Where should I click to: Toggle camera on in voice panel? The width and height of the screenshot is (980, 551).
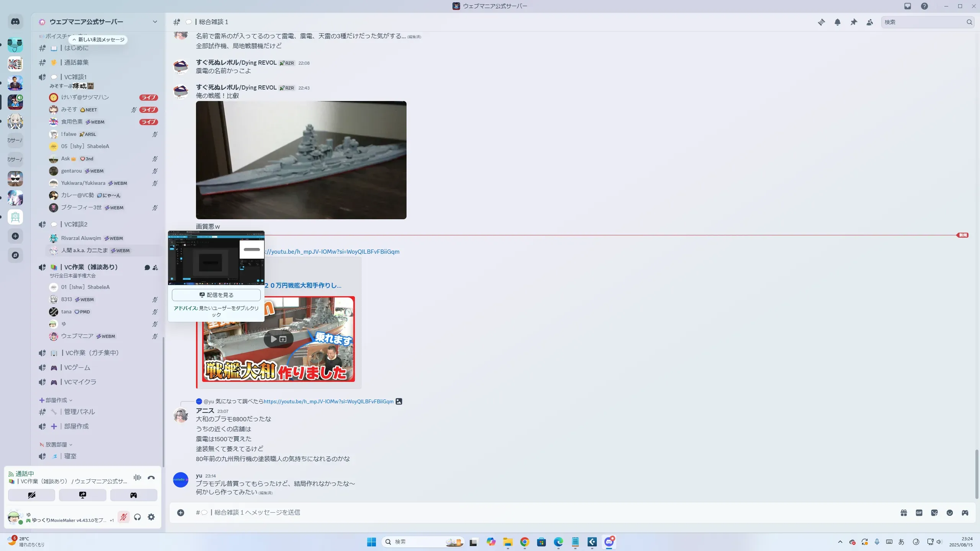(x=31, y=495)
